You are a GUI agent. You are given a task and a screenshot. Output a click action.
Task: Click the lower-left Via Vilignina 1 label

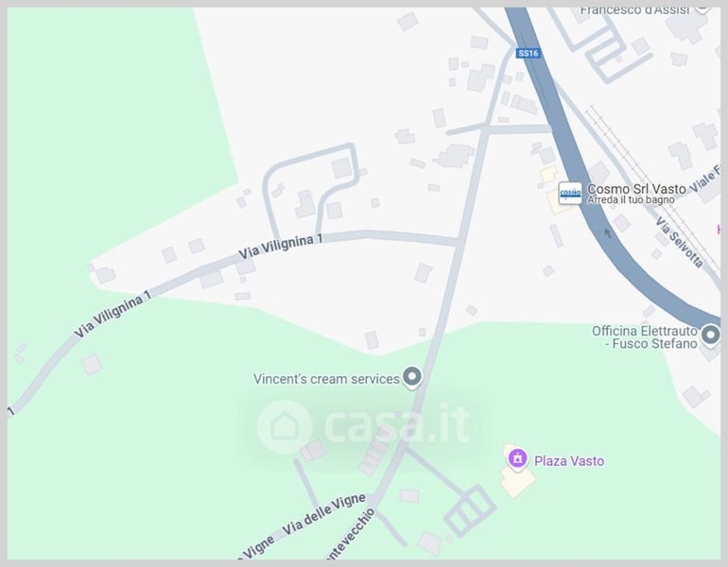pyautogui.click(x=113, y=314)
